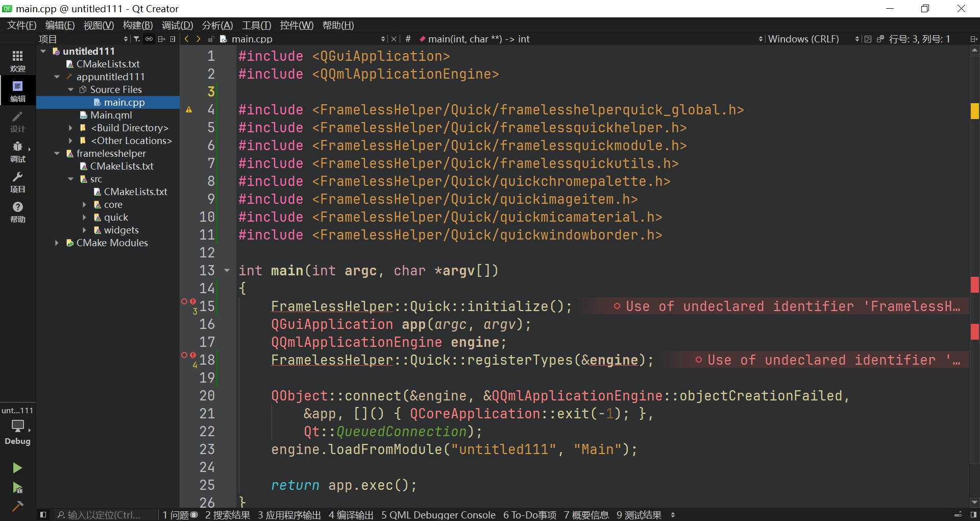The height and width of the screenshot is (521, 980).
Task: Click the locator input field 输入以定位
Action: coord(106,515)
